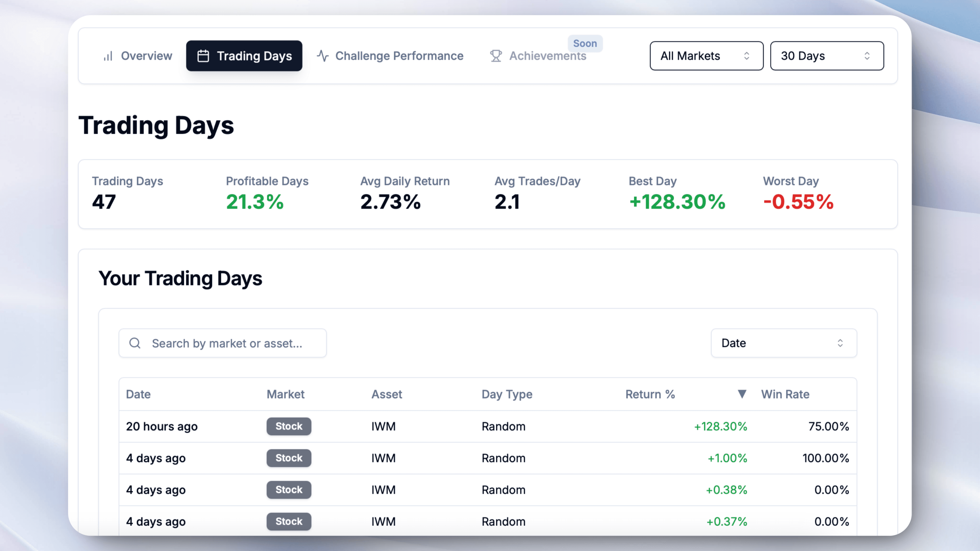The height and width of the screenshot is (551, 980).
Task: Click the Stock badge in +1.00% row
Action: (289, 458)
